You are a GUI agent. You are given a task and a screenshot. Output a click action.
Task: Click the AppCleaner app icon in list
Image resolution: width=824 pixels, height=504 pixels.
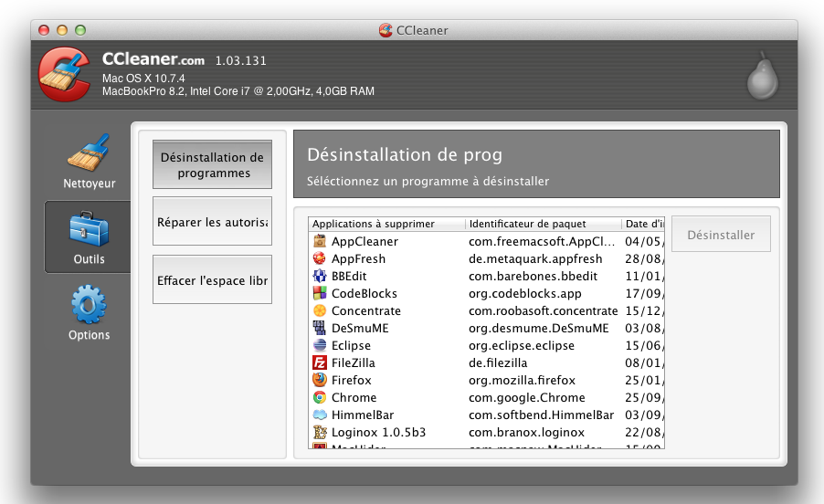[x=320, y=242]
